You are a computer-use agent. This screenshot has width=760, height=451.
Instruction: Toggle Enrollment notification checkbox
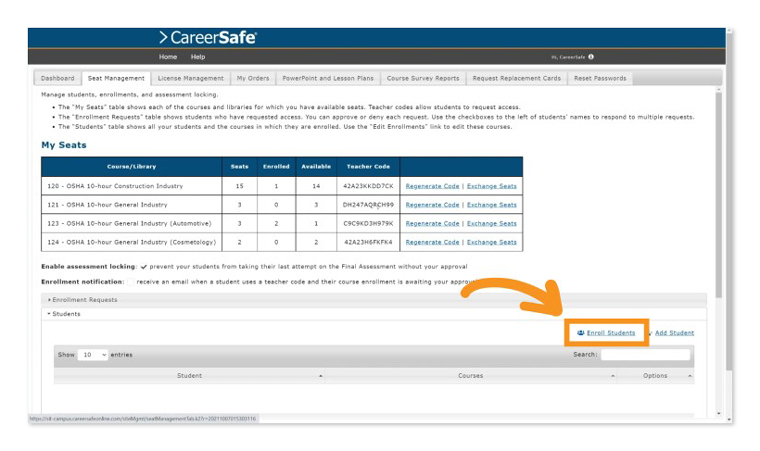[x=130, y=282]
